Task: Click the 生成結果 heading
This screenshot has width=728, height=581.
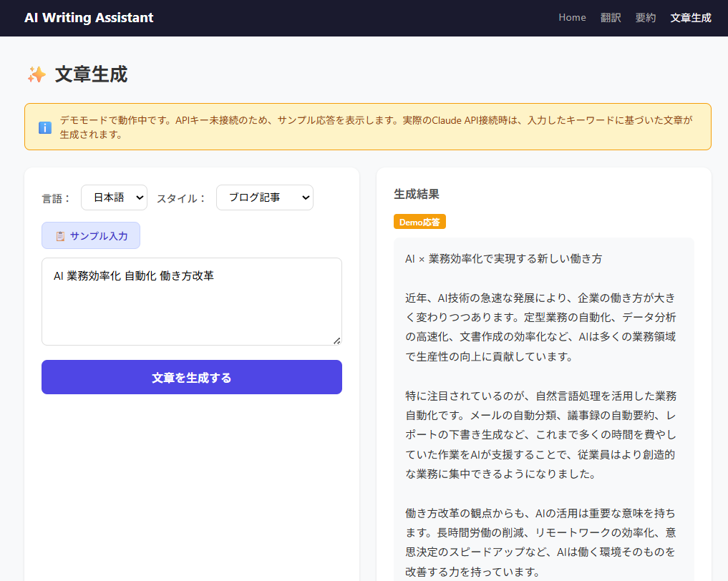Action: coord(417,194)
